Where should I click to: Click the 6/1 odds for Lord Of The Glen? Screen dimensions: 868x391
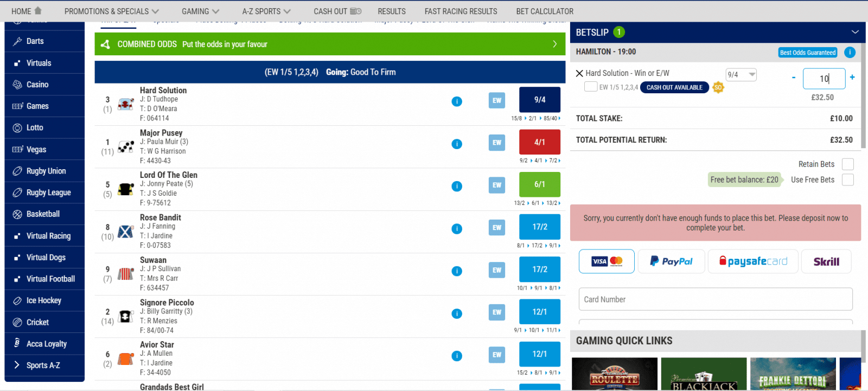click(539, 184)
